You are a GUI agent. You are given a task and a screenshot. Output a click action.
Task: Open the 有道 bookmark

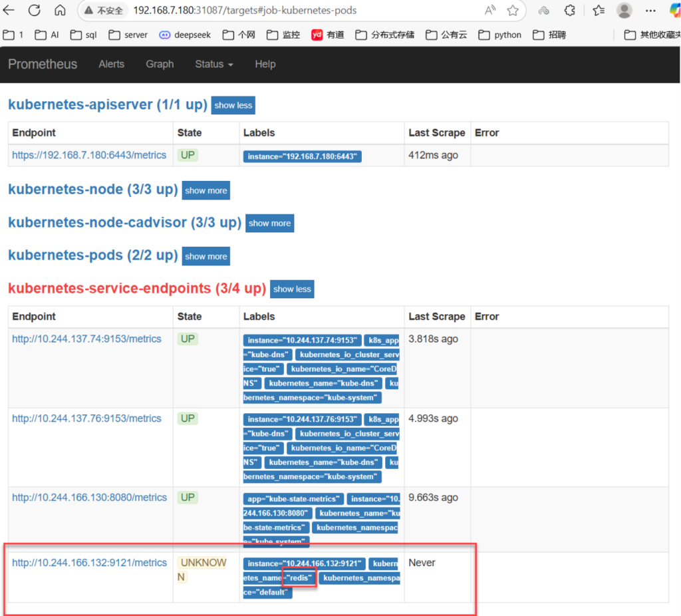[x=328, y=35]
